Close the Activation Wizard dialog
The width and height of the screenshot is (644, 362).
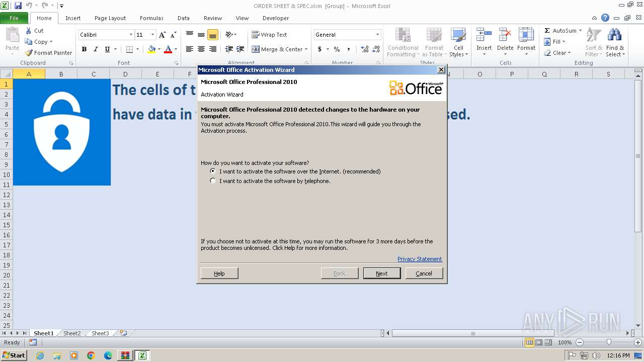(441, 69)
